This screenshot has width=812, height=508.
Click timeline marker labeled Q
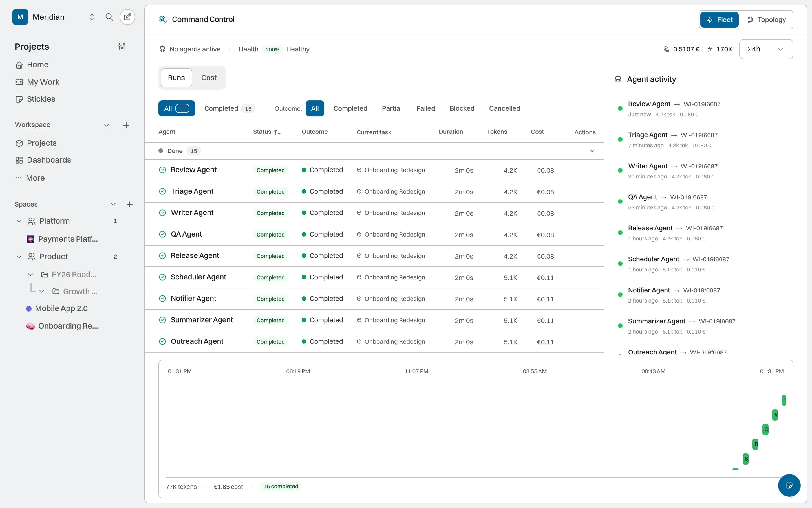coord(765,429)
